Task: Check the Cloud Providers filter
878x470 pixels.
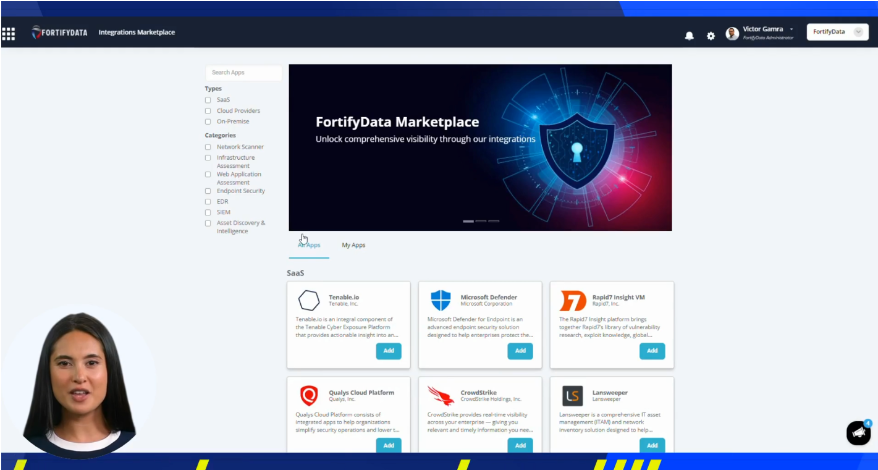Action: pyautogui.click(x=208, y=111)
